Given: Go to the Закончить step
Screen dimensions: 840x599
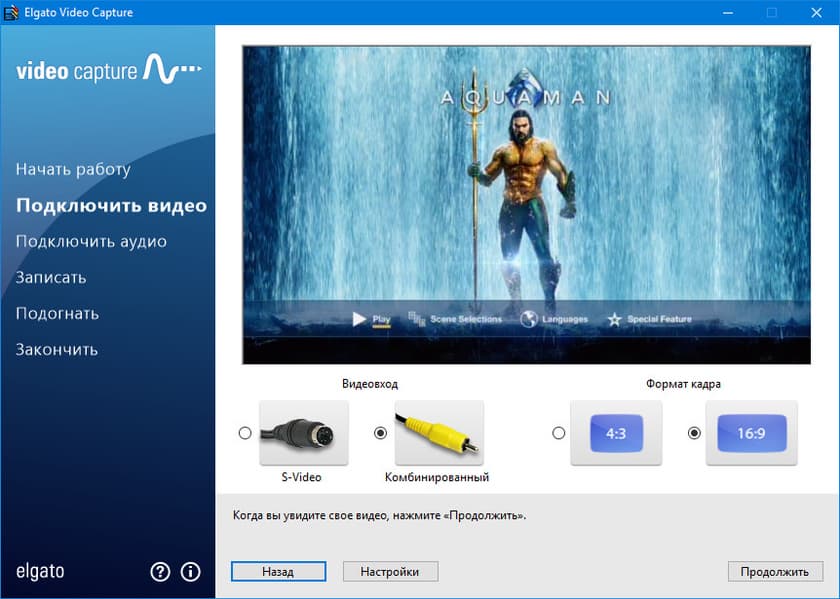Looking at the screenshot, I should point(57,350).
